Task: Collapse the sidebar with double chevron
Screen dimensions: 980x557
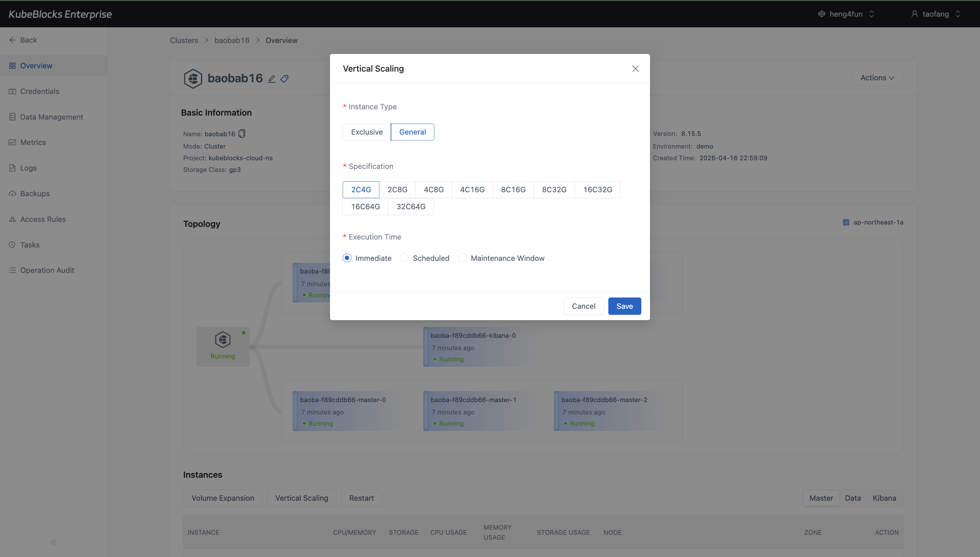Action: pos(53,542)
